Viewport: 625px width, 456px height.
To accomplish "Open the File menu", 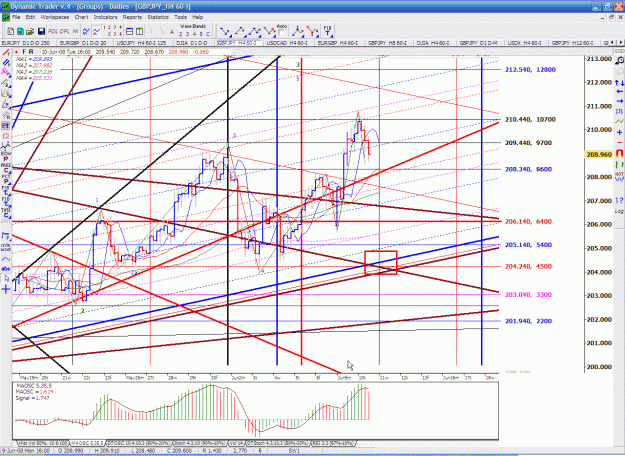I will 16,17.
